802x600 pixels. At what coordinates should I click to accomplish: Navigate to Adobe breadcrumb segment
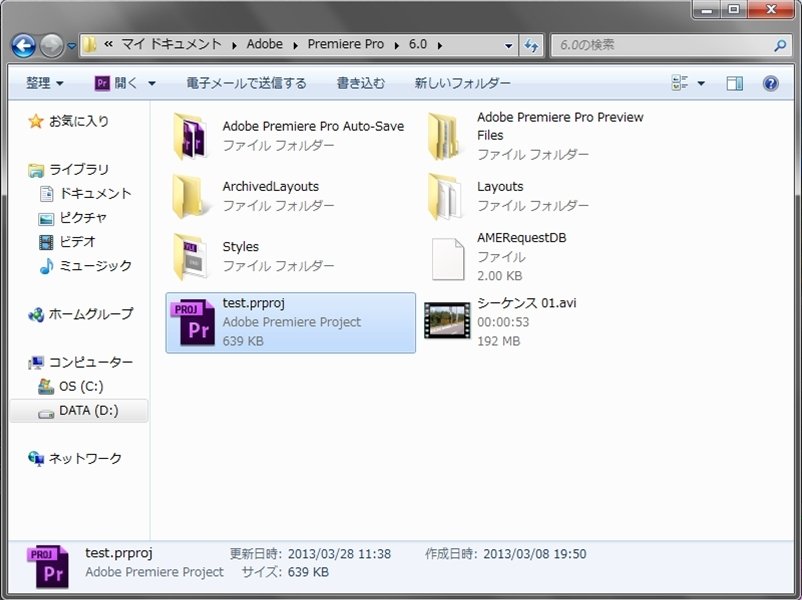point(264,45)
